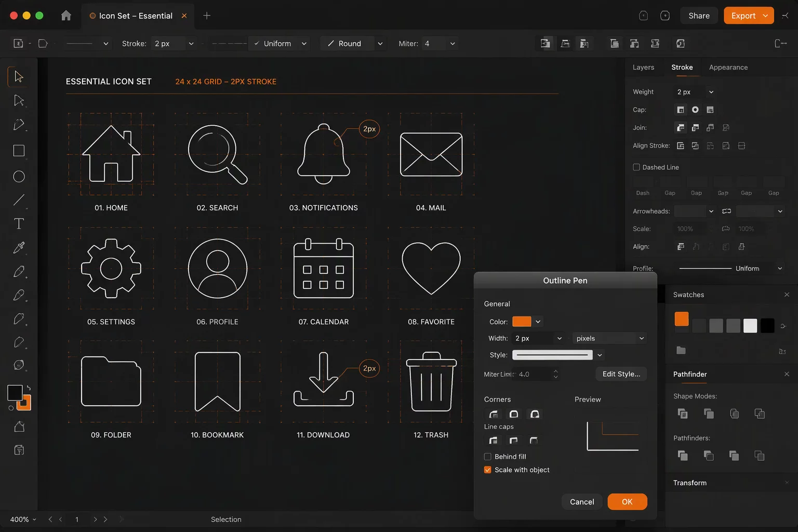The height and width of the screenshot is (532, 798).
Task: Expand the Style line dropdown in Outline Pen
Action: pos(600,355)
